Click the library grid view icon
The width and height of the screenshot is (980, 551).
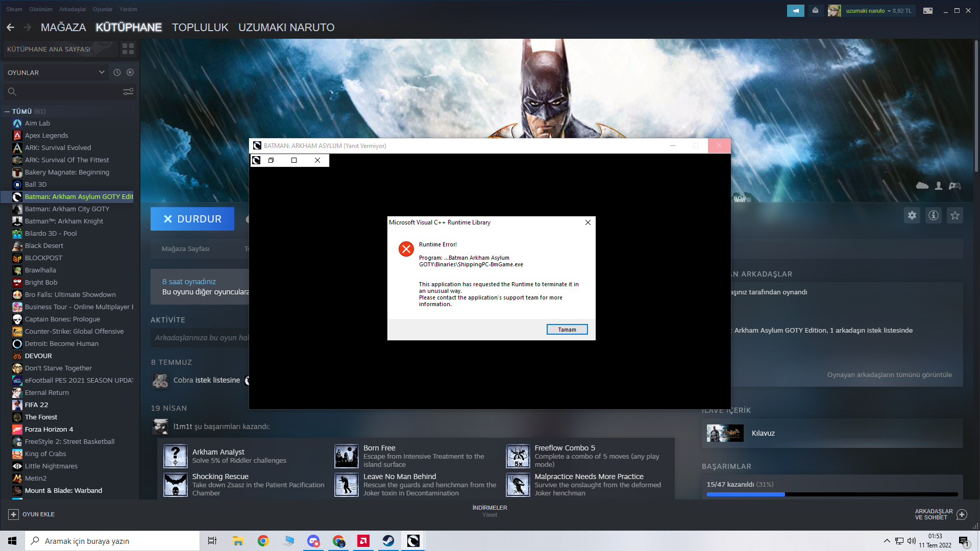(x=128, y=49)
